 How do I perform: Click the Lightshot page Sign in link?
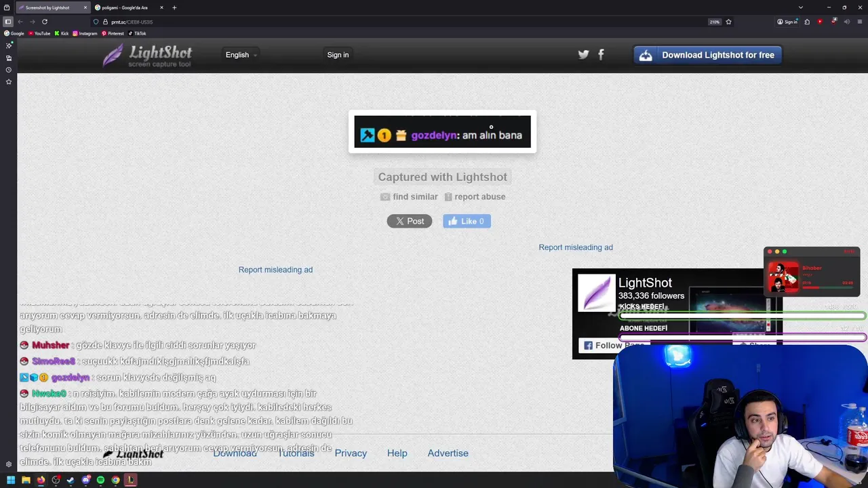[338, 55]
